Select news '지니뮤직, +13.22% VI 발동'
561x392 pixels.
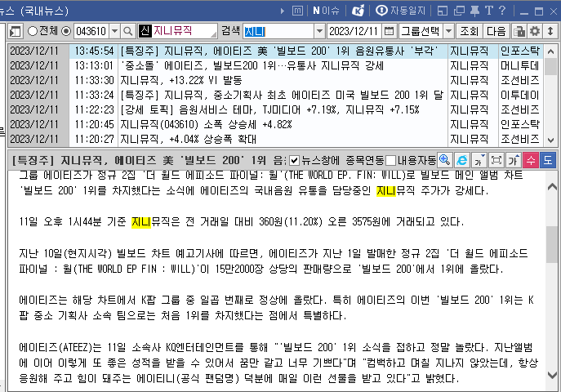tap(274, 81)
